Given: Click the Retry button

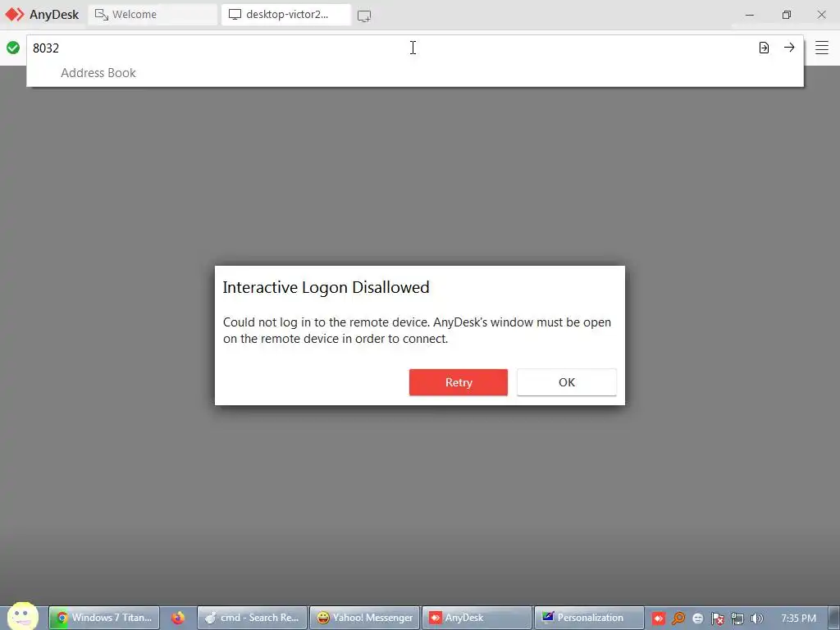Looking at the screenshot, I should tap(459, 382).
